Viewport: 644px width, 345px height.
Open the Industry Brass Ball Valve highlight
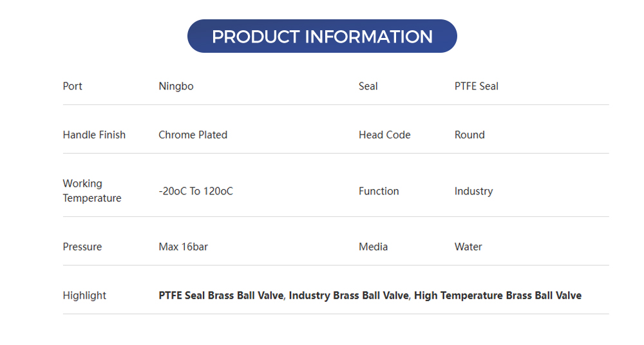tap(348, 295)
